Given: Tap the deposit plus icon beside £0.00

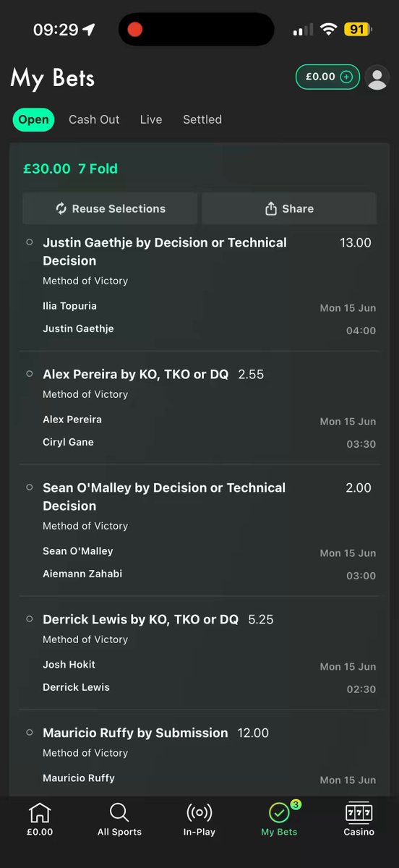Looking at the screenshot, I should click(346, 77).
